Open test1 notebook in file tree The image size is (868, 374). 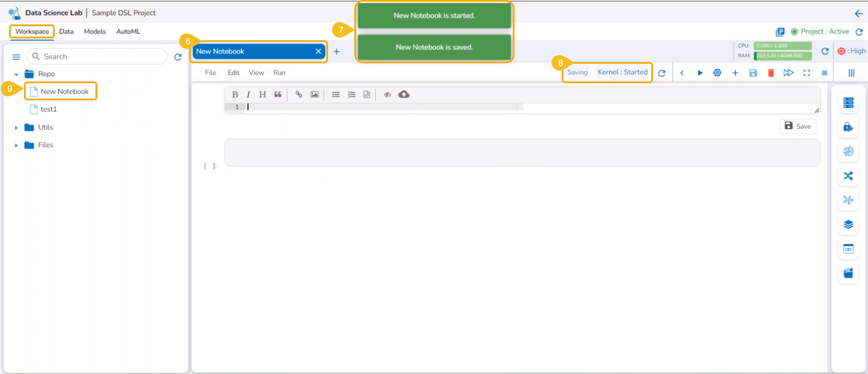coord(48,109)
